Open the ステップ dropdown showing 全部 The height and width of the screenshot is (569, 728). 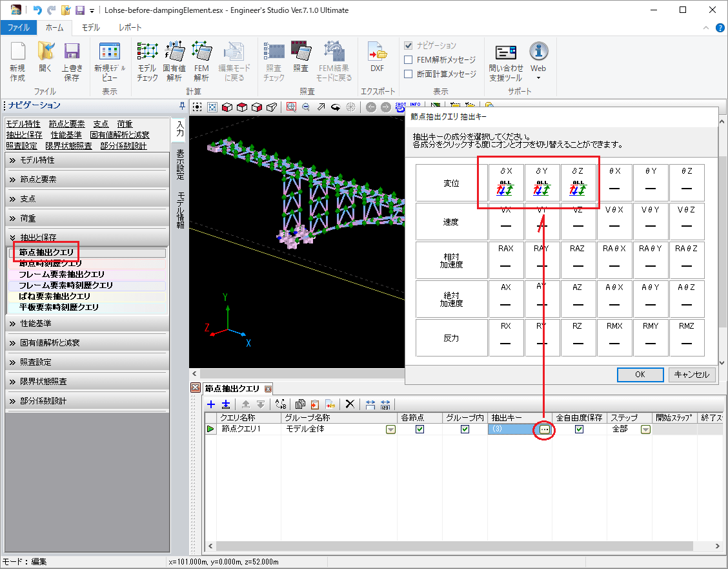(645, 429)
